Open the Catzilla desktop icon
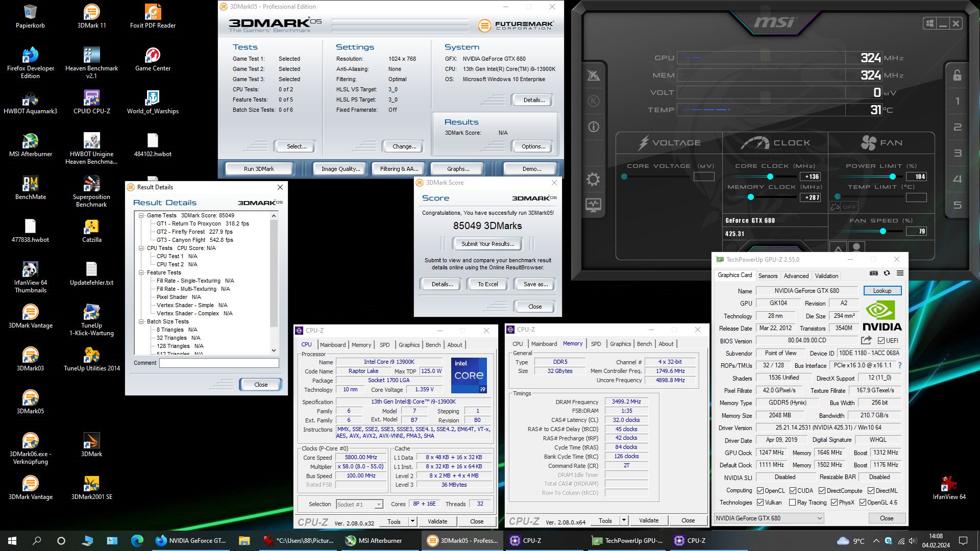 (x=92, y=230)
